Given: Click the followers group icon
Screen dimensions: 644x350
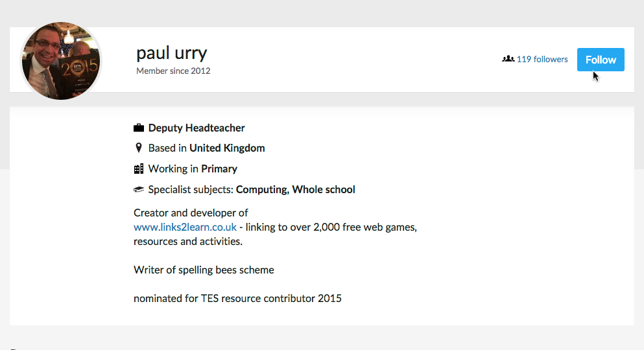Looking at the screenshot, I should [508, 59].
